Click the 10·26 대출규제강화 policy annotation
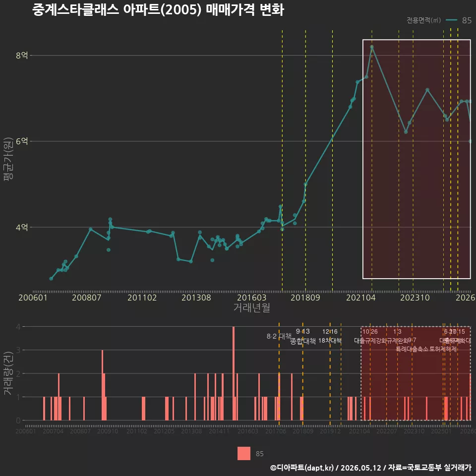 [370, 336]
